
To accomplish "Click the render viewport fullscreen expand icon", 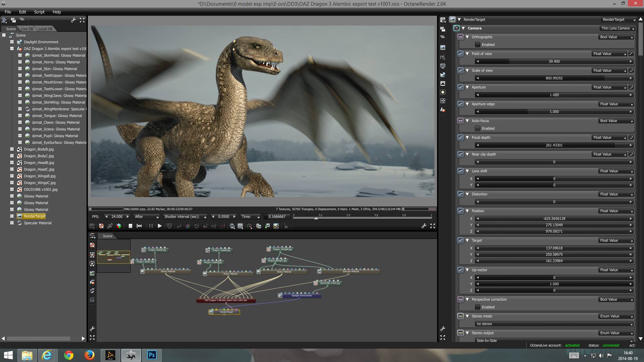I will [x=433, y=226].
